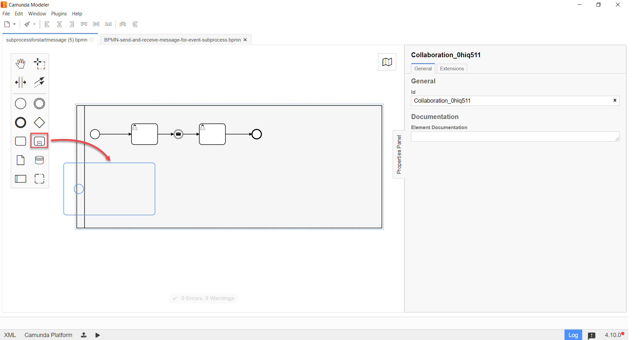Image resolution: width=644 pixels, height=340 pixels.
Task: Select the start event in diagram
Action: pyautogui.click(x=95, y=134)
